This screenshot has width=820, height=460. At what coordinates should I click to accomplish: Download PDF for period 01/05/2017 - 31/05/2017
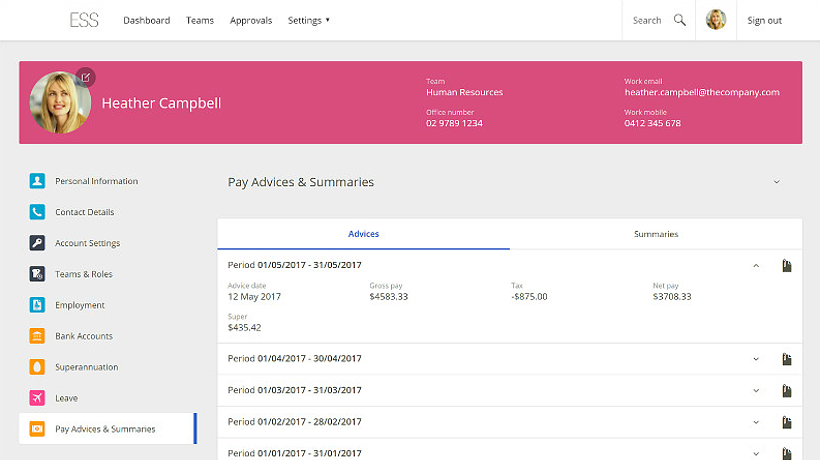[x=787, y=266]
